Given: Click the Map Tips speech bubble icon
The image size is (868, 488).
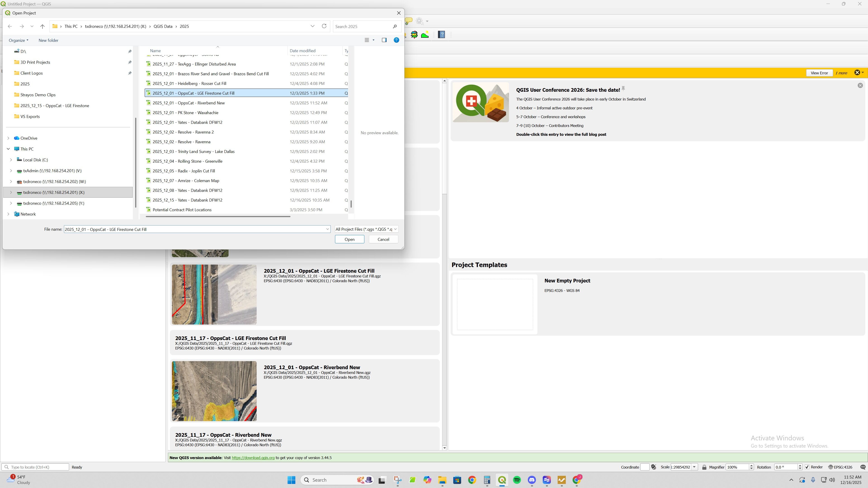Looking at the screenshot, I should pyautogui.click(x=408, y=21).
